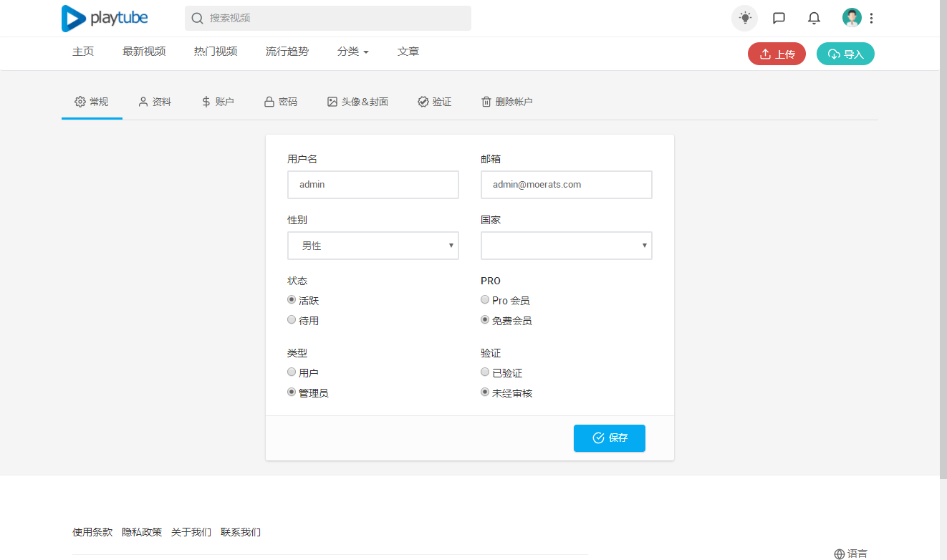Switch to the 密码 password tab
The image size is (947, 560).
coord(280,102)
